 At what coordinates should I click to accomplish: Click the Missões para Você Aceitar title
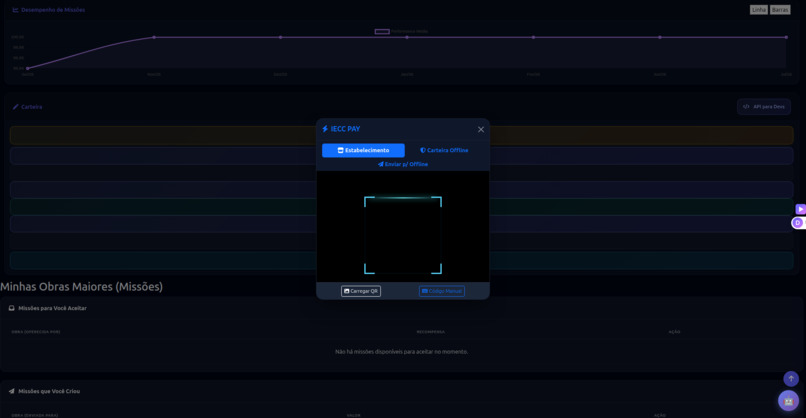[x=52, y=308]
